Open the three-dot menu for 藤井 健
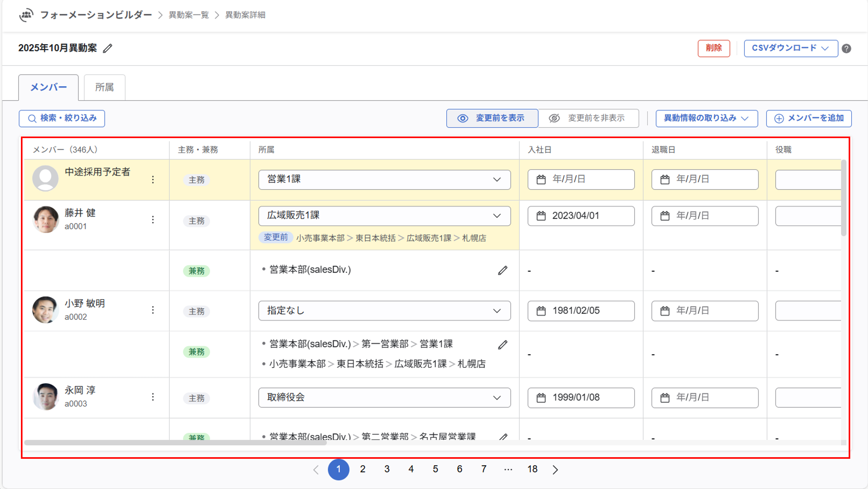Screen dimensions: 868x489 click(x=153, y=220)
